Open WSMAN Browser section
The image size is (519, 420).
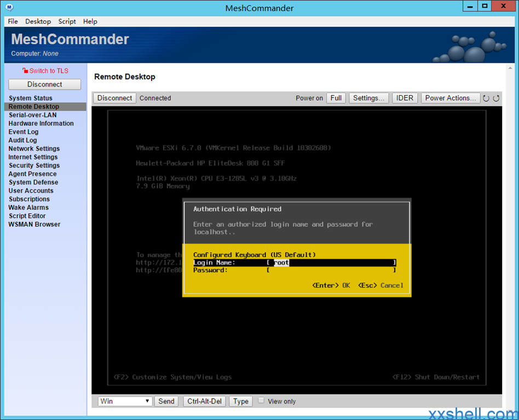click(34, 225)
